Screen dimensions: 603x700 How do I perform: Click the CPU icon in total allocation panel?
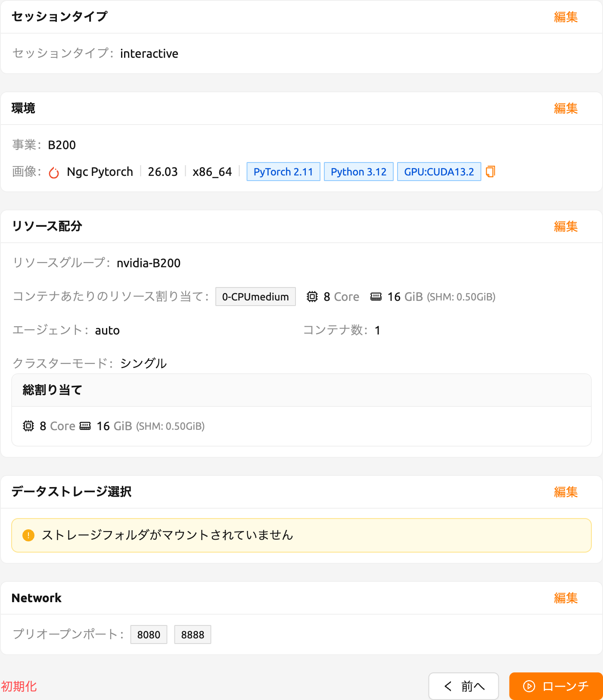tap(28, 426)
